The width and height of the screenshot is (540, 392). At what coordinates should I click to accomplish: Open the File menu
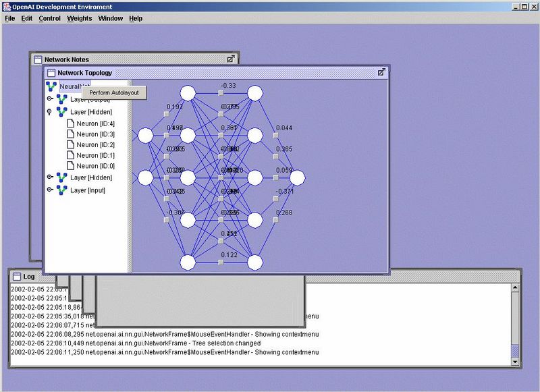tap(9, 18)
